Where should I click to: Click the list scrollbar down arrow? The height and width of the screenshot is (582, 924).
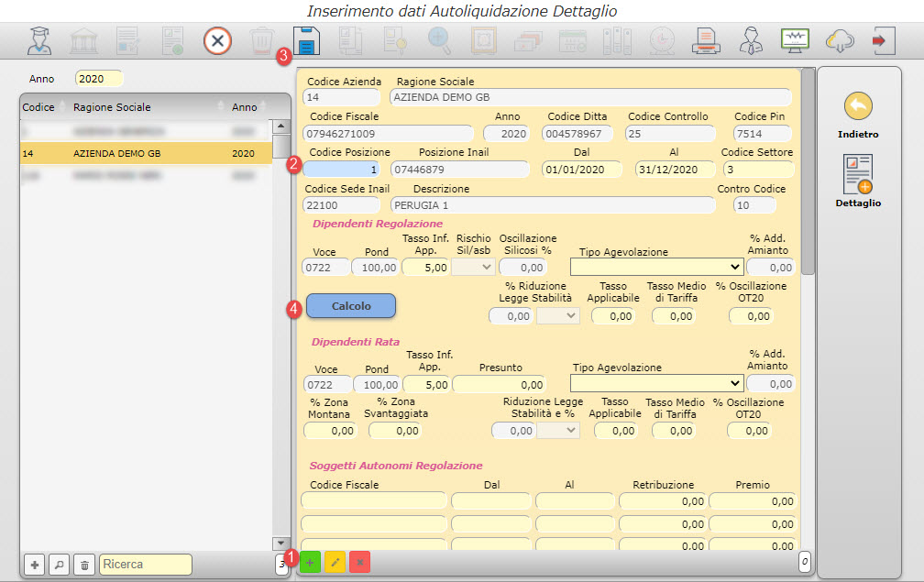[281, 544]
